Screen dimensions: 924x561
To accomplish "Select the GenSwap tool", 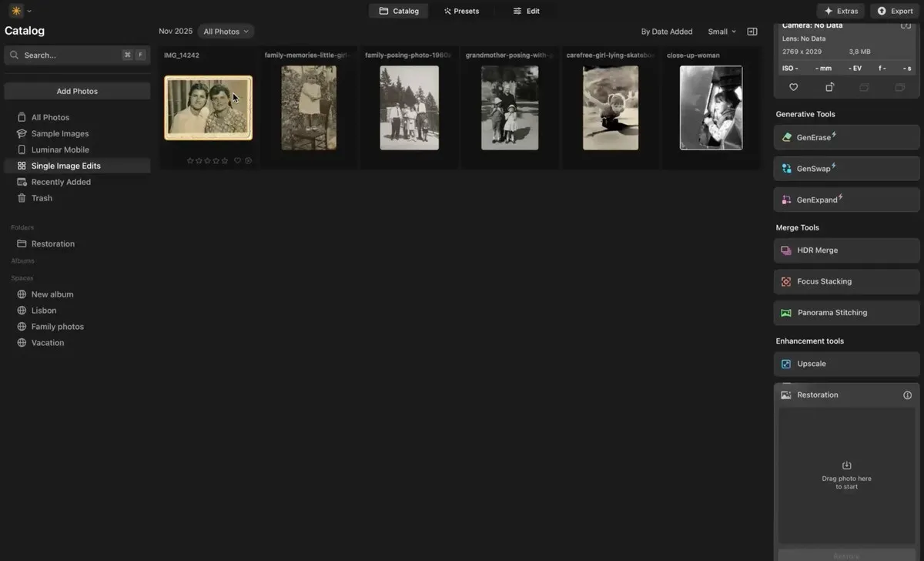I will (845, 168).
